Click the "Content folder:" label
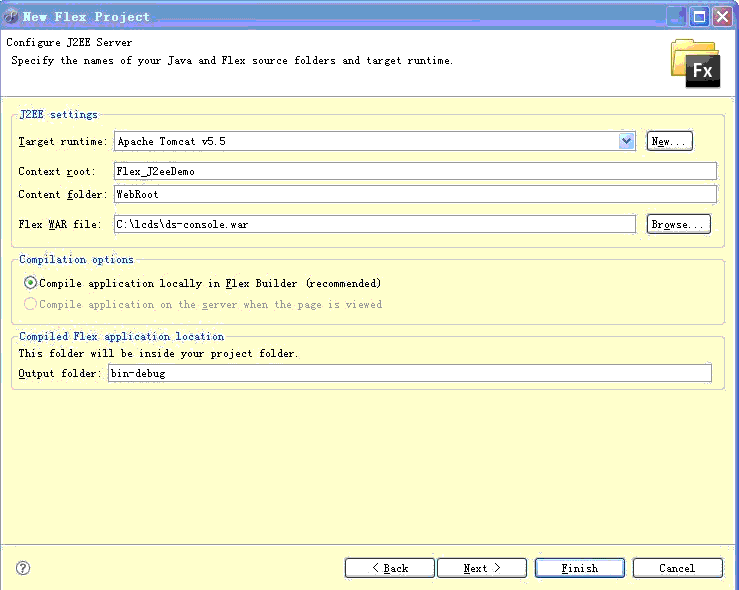Image resolution: width=739 pixels, height=590 pixels. click(63, 195)
